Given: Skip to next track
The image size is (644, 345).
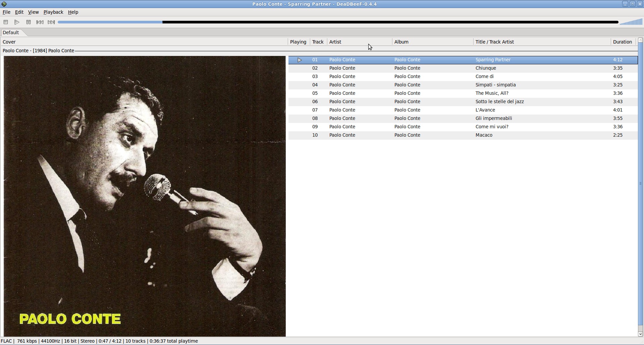Looking at the screenshot, I should point(51,22).
